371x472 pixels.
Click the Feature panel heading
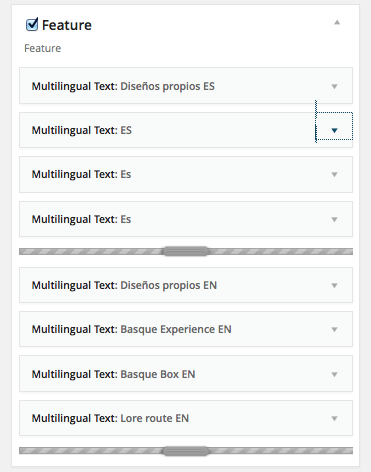pyautogui.click(x=67, y=25)
